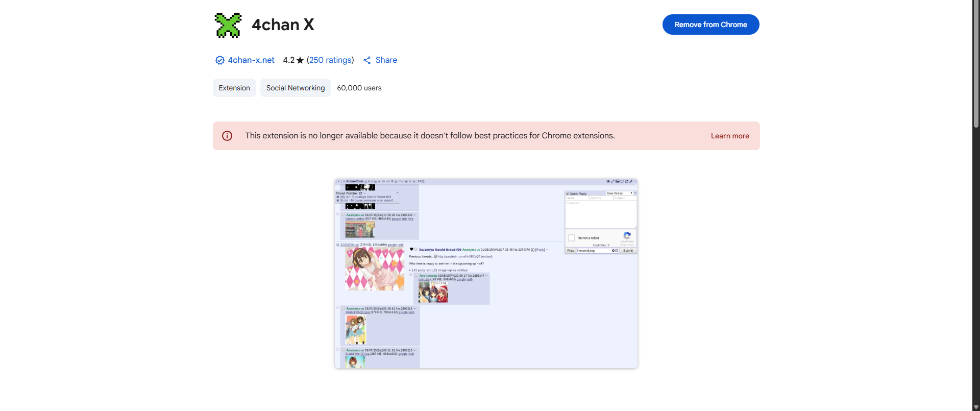The image size is (980, 411).
Task: Open the 4chan-x.net publisher link
Action: 251,60
